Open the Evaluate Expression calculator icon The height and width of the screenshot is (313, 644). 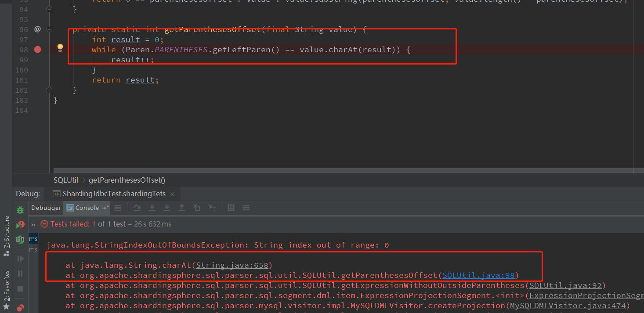[x=231, y=208]
